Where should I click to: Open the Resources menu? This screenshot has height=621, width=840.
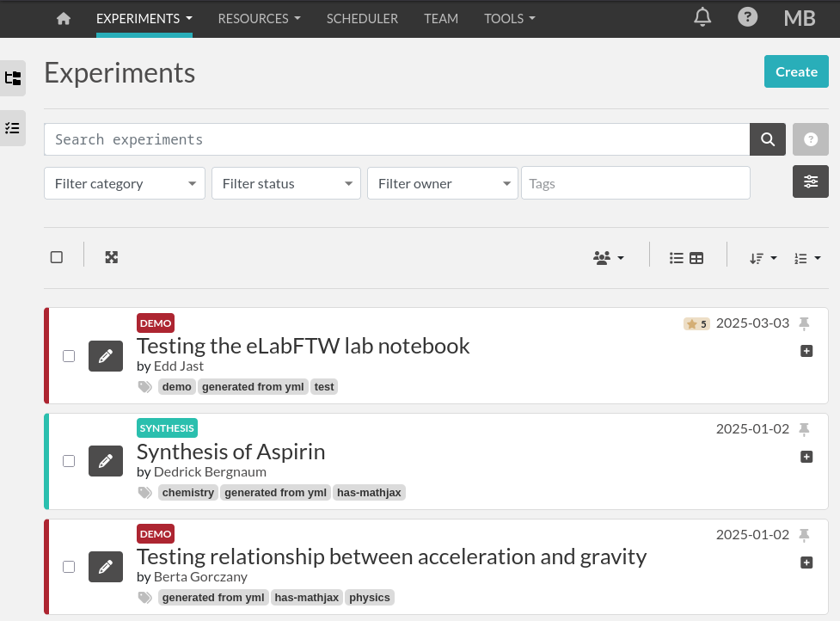[259, 18]
